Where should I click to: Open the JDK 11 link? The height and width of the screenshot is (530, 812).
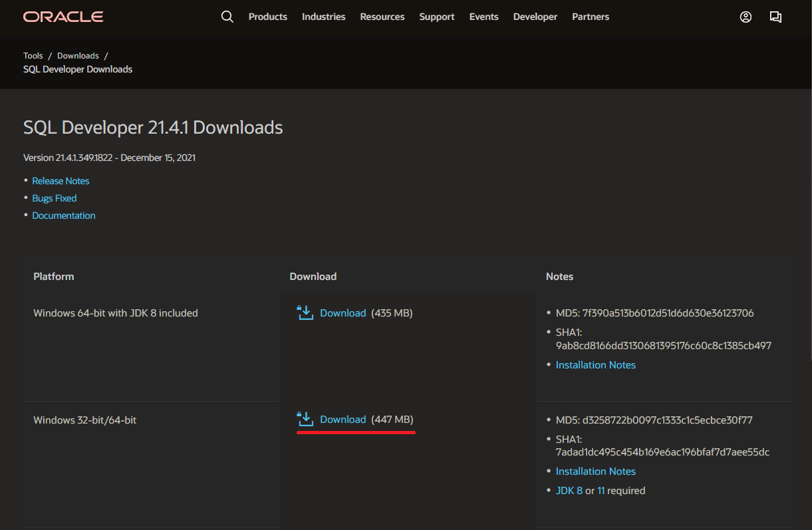tap(601, 490)
